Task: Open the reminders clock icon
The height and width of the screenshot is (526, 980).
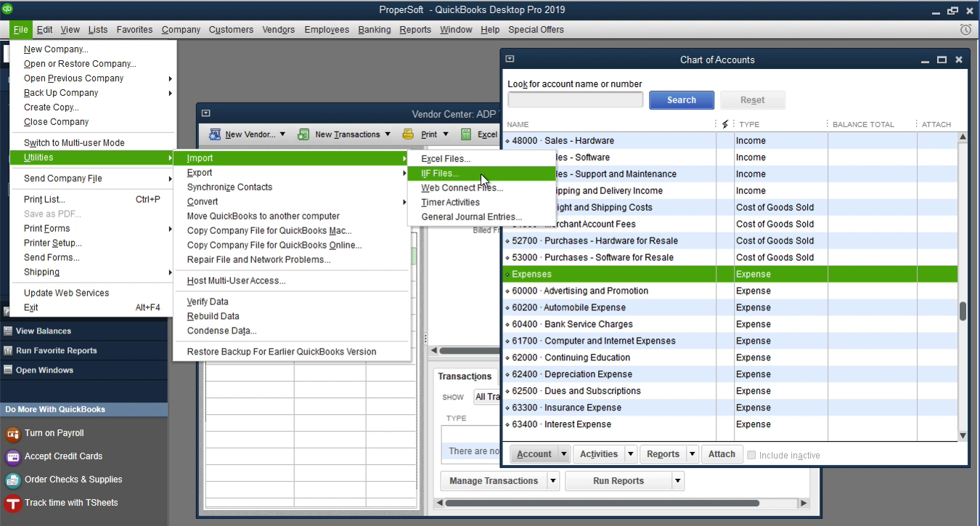Action: point(965,30)
